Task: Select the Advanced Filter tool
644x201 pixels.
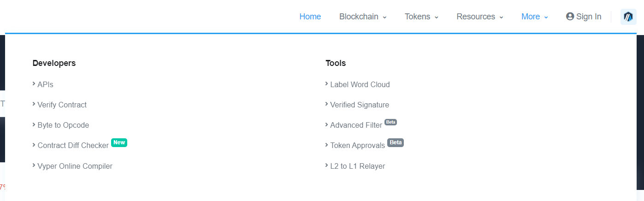Action: point(356,125)
